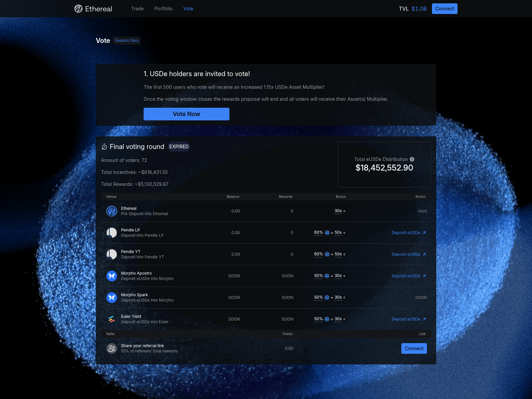Click the EXPIRED status badge

pos(179,147)
